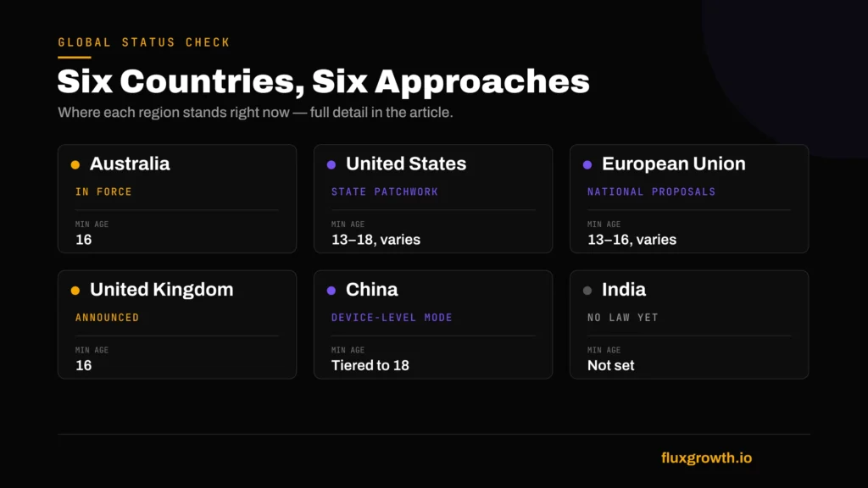Click the gray dot beside India
This screenshot has height=488, width=868.
[587, 291]
